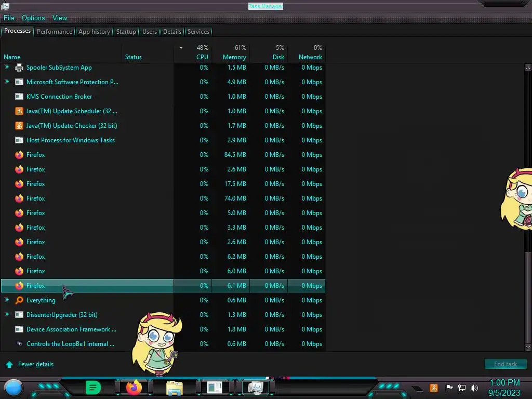Click the Firefox icon with 74.0 MB memory
The image size is (532, 399).
[19, 198]
